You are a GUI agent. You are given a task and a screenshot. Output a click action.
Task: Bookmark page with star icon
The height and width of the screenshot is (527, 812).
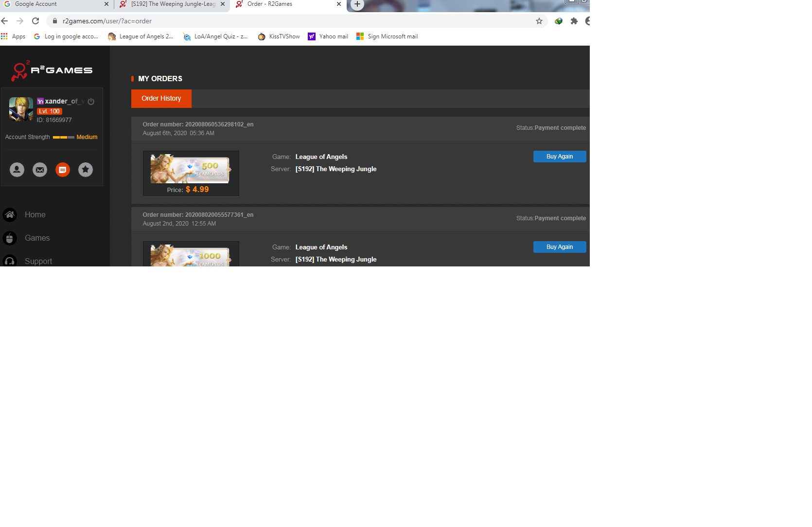click(x=539, y=21)
